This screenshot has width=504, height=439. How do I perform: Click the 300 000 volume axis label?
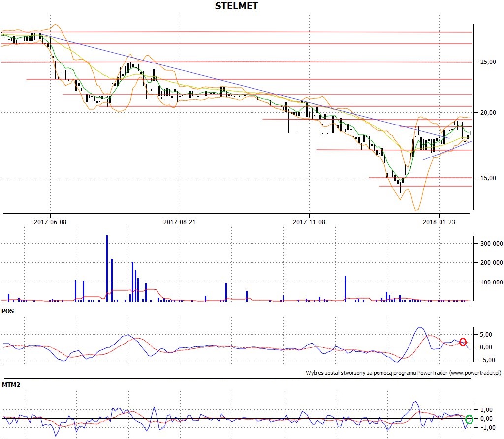coord(491,244)
